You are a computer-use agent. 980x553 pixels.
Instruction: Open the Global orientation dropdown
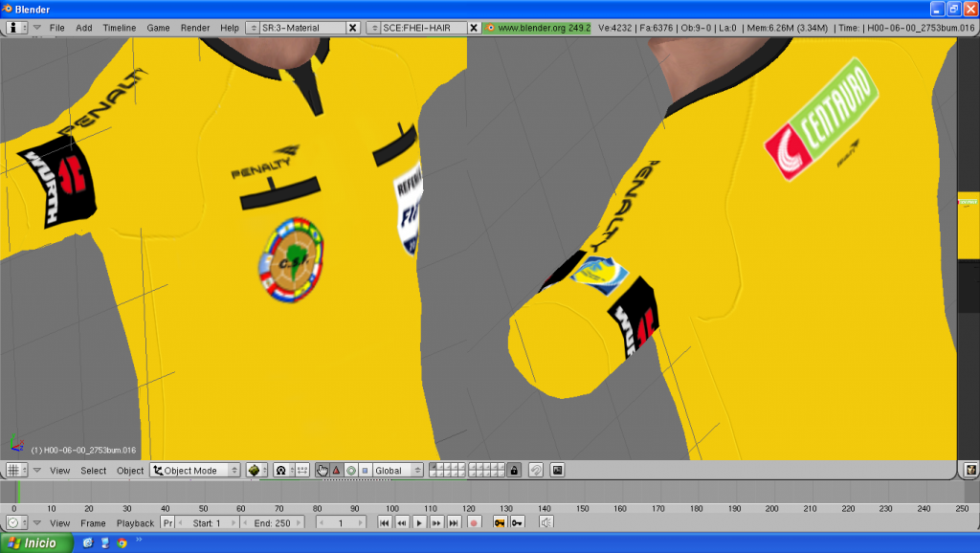(397, 471)
